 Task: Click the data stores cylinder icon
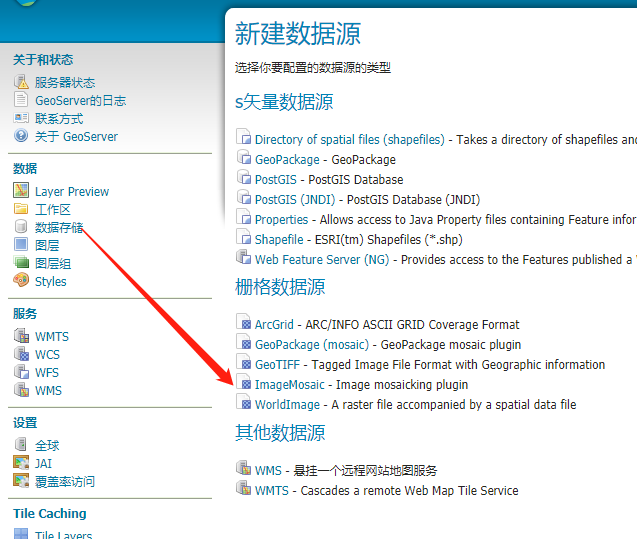tap(21, 226)
